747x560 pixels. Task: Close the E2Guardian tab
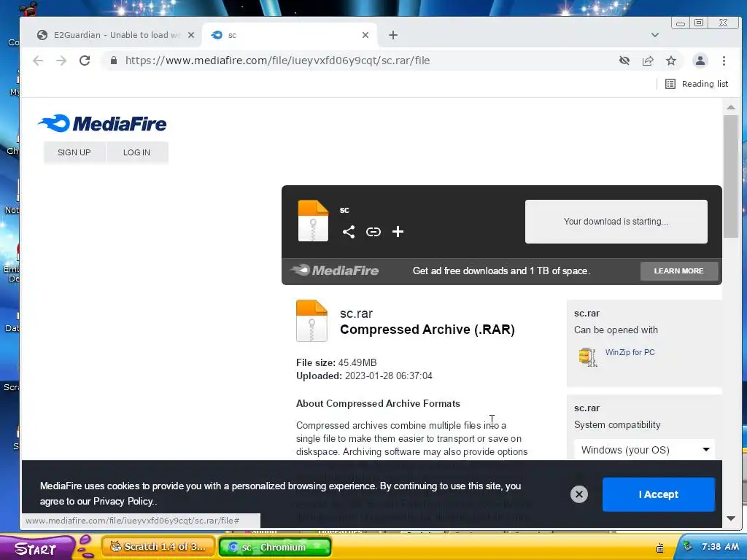click(191, 35)
